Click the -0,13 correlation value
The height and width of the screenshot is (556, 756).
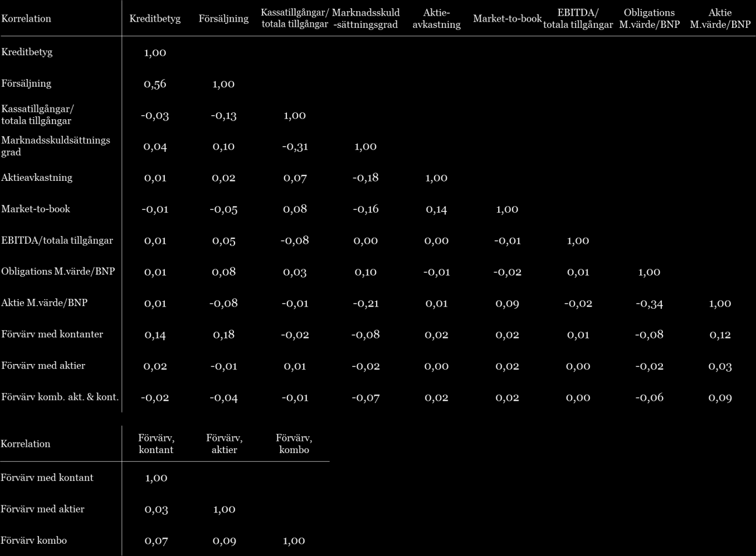[x=223, y=115]
